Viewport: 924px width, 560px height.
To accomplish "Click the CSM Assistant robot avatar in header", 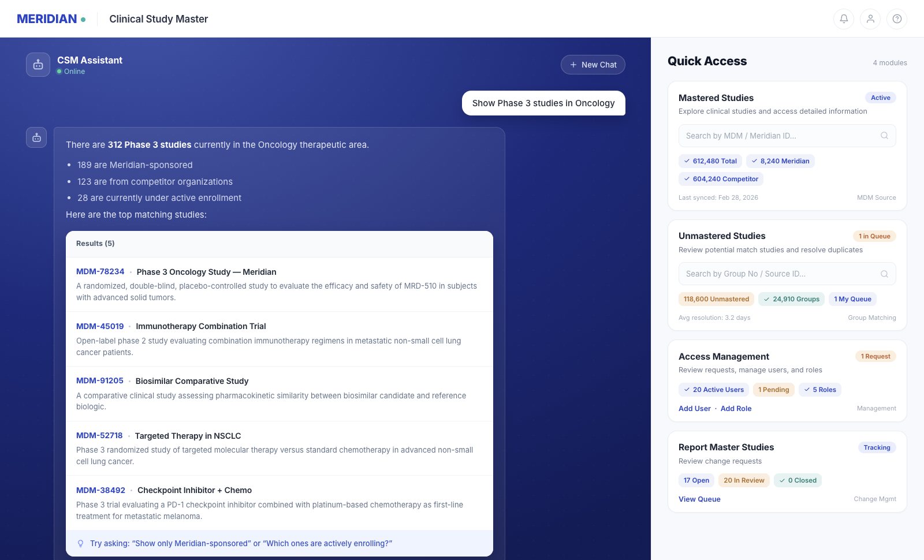I will coord(38,65).
